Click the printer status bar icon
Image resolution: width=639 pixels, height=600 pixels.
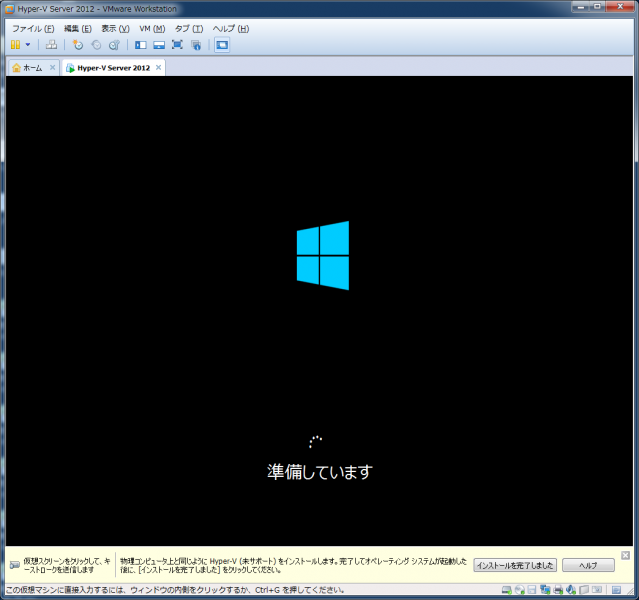(558, 589)
